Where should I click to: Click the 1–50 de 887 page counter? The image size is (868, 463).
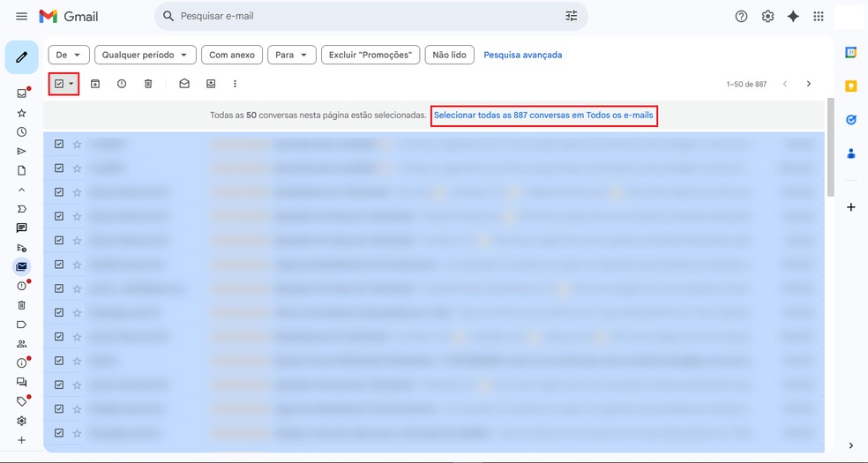coord(747,84)
